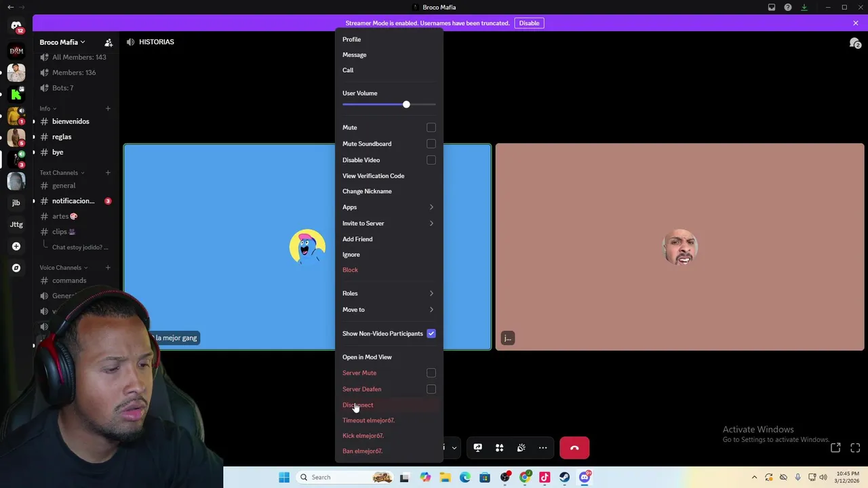This screenshot has width=868, height=488.
Task: Collapse the Info category
Action: tap(47, 108)
